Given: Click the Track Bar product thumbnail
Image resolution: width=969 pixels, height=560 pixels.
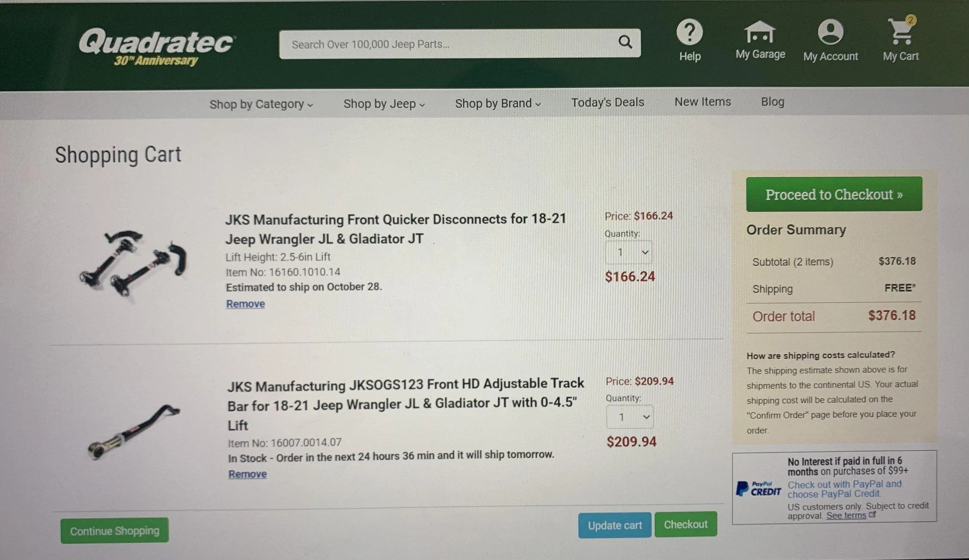Looking at the screenshot, I should click(134, 432).
